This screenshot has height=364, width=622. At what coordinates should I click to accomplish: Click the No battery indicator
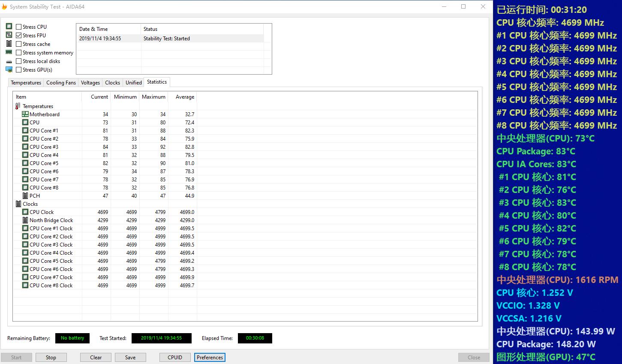[72, 338]
